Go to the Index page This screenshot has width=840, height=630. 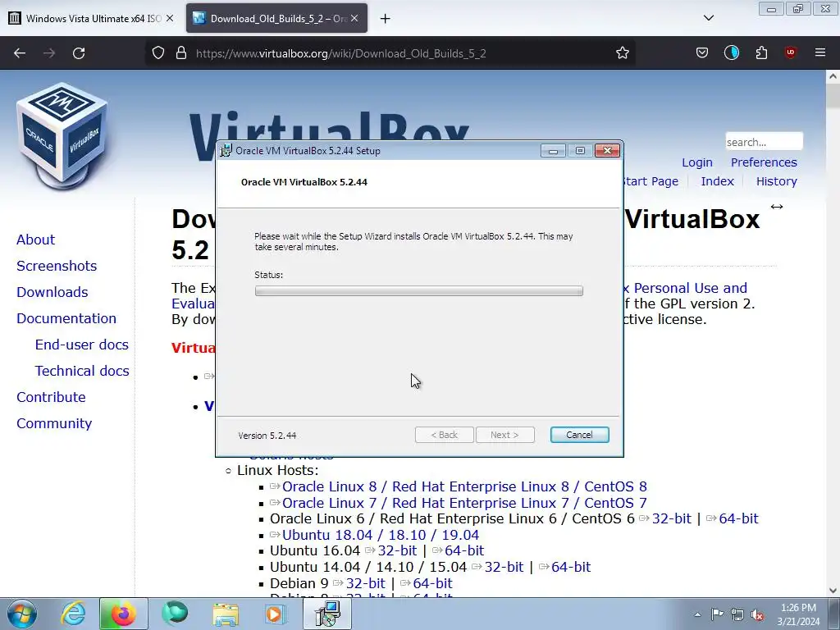pos(717,181)
